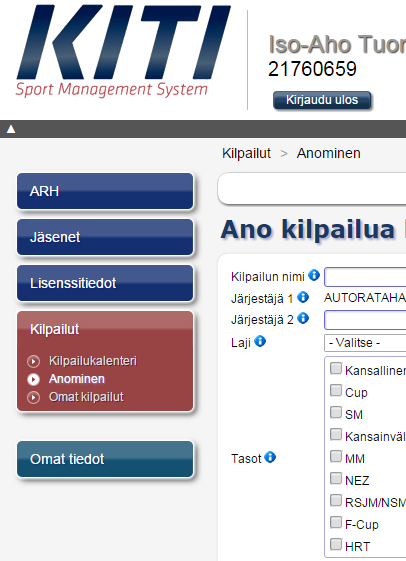Open the Lisenssitiedot menu section
Screen dimensions: 406x561
(105, 283)
